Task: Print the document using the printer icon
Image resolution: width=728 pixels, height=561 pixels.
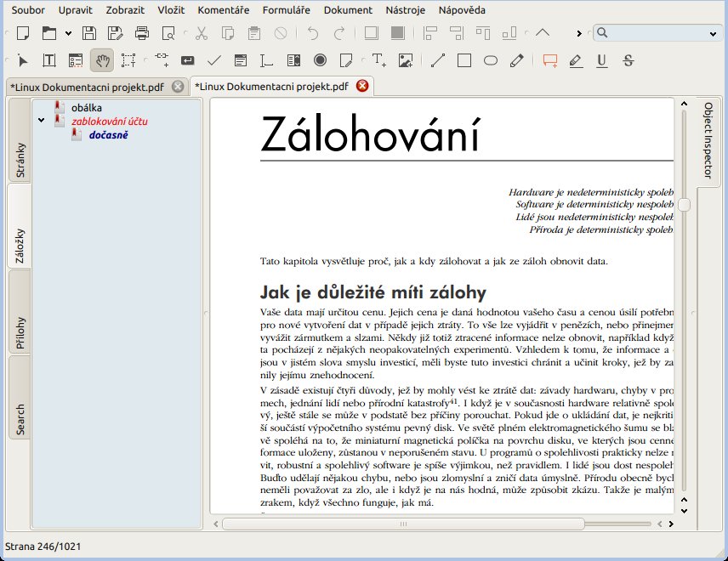Action: (x=142, y=33)
